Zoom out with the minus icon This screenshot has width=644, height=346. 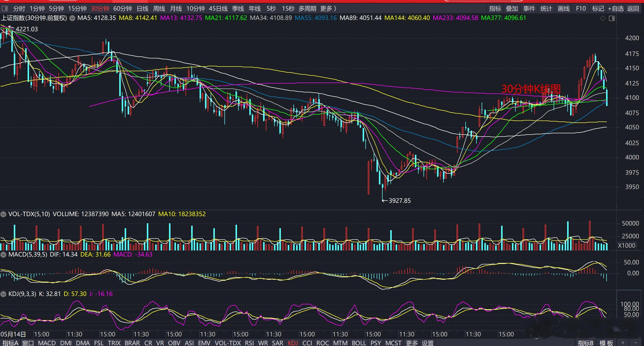click(636, 343)
